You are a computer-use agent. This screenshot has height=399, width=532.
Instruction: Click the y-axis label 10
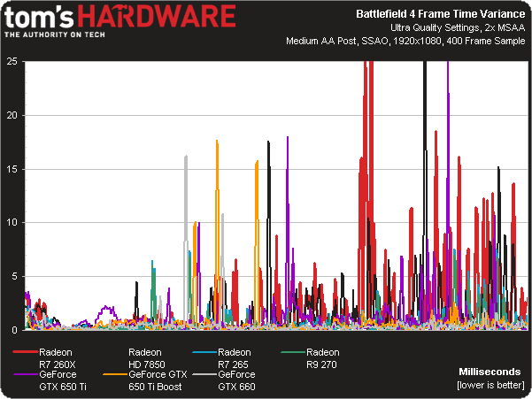pyautogui.click(x=12, y=222)
